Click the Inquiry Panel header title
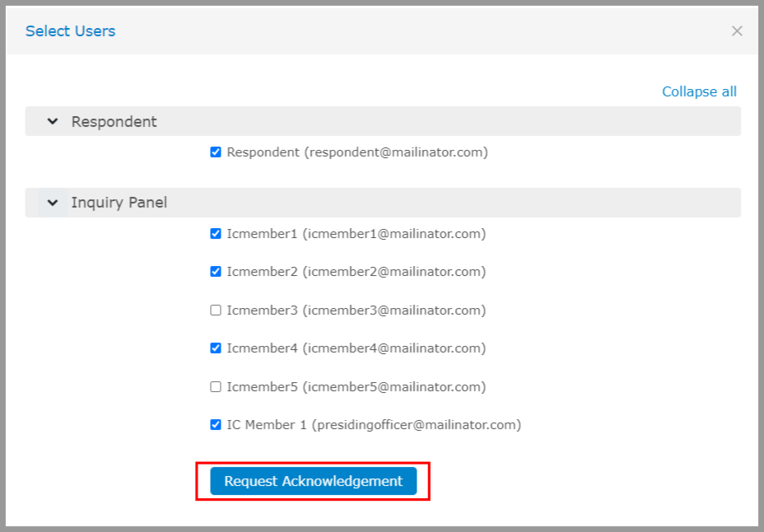Screen dimensions: 764x532 point(119,203)
